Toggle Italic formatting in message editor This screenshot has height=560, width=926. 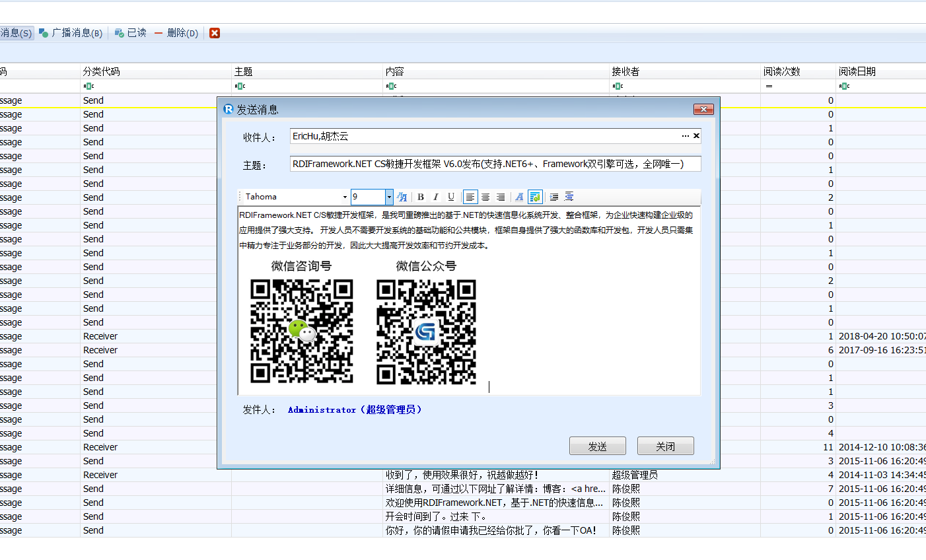click(436, 197)
